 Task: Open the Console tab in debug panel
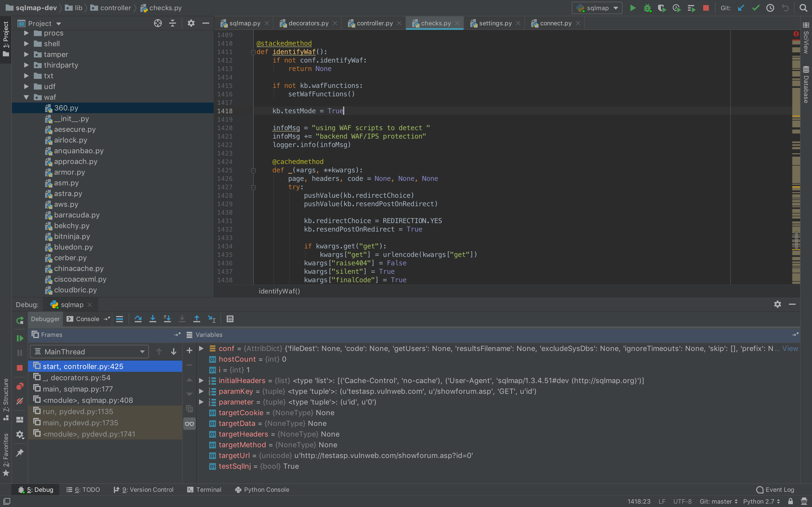click(x=87, y=319)
